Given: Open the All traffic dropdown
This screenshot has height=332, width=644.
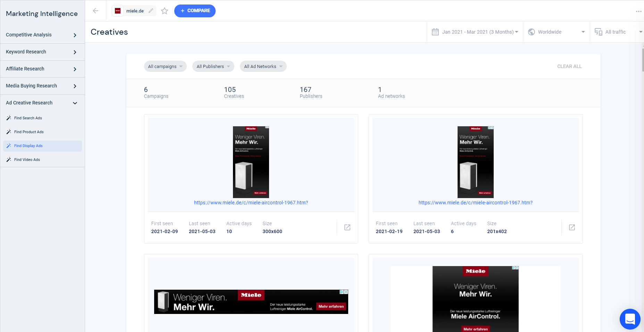Looking at the screenshot, I should [x=617, y=32].
